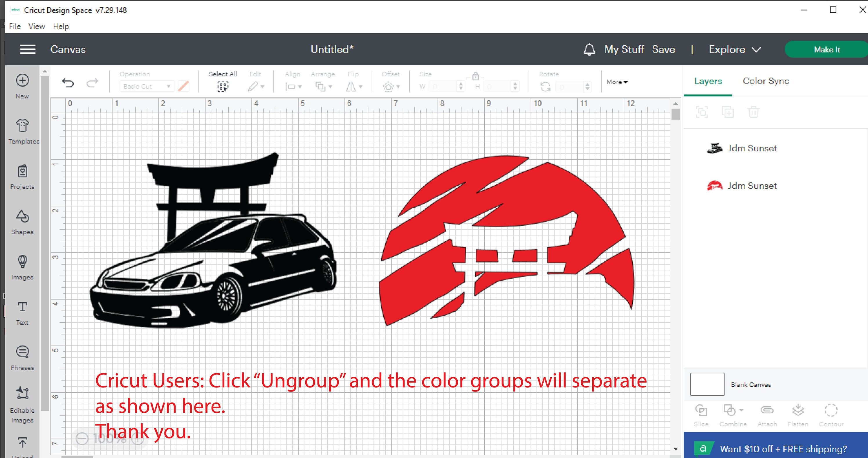Zoom out with the minus button
The image size is (868, 458).
click(82, 439)
